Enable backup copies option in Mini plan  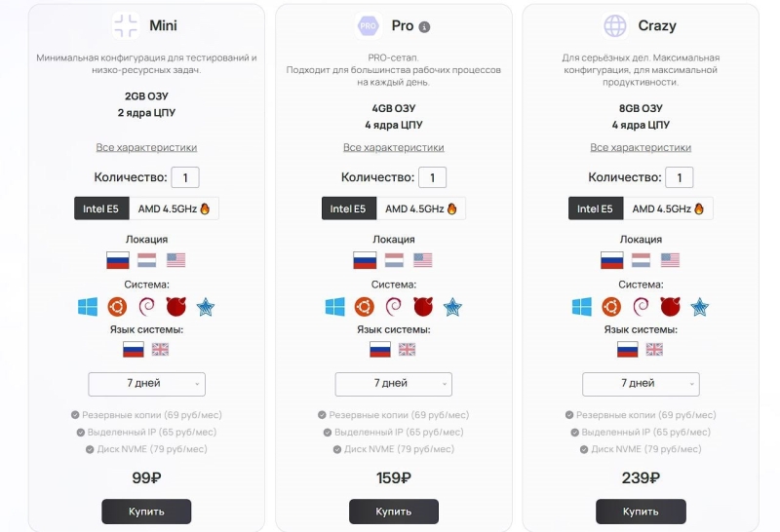tap(76, 415)
